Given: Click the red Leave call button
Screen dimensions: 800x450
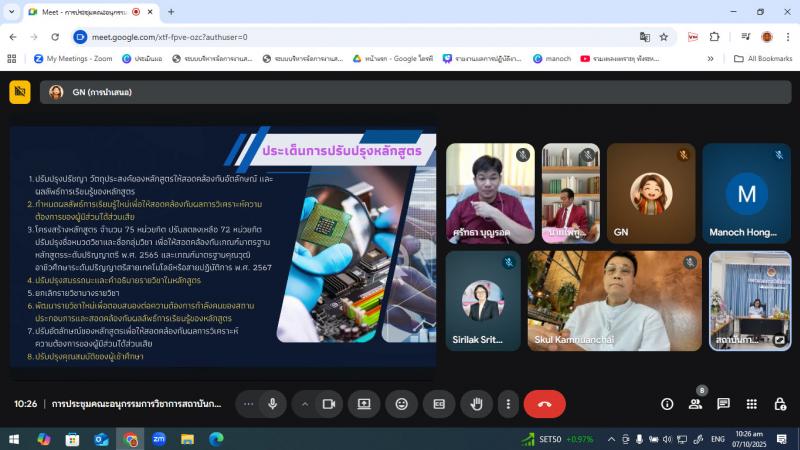Looking at the screenshot, I should click(x=544, y=404).
